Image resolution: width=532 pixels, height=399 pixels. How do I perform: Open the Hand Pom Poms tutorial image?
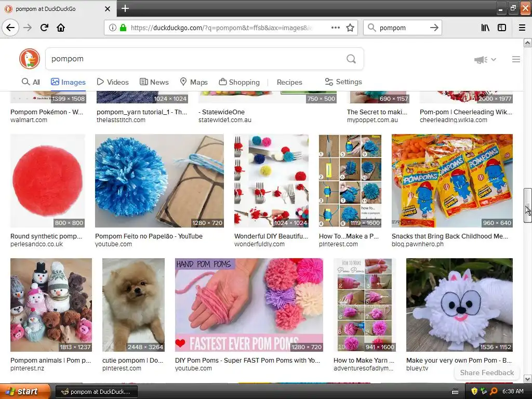click(249, 304)
